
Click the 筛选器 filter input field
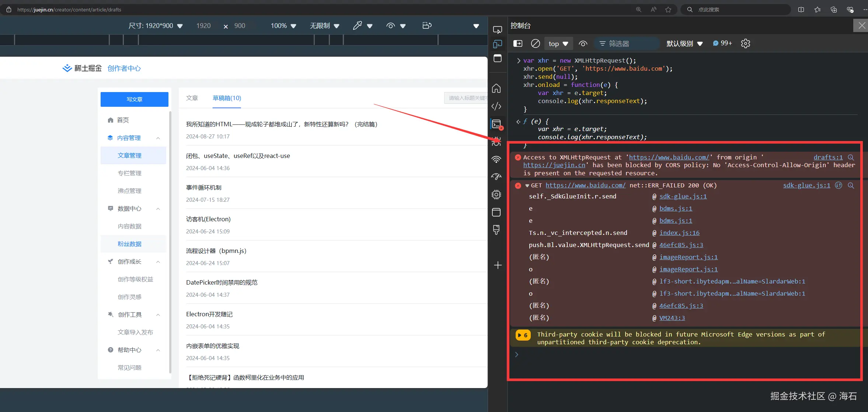pos(630,43)
